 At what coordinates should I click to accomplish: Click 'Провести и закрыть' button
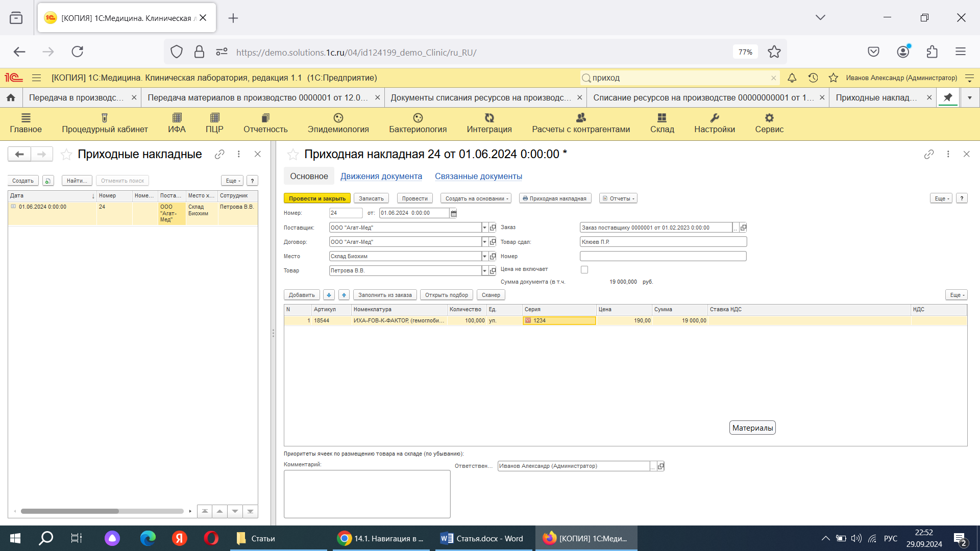coord(317,198)
